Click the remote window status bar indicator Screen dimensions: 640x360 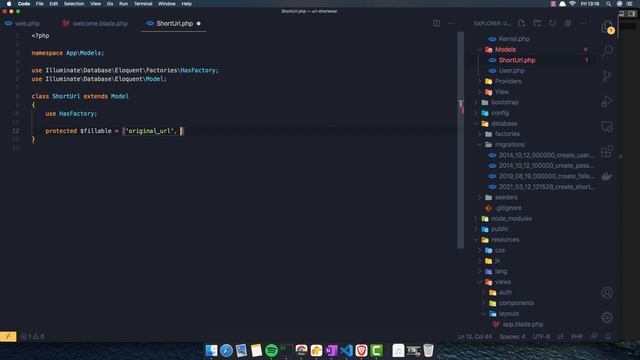[x=8, y=337]
